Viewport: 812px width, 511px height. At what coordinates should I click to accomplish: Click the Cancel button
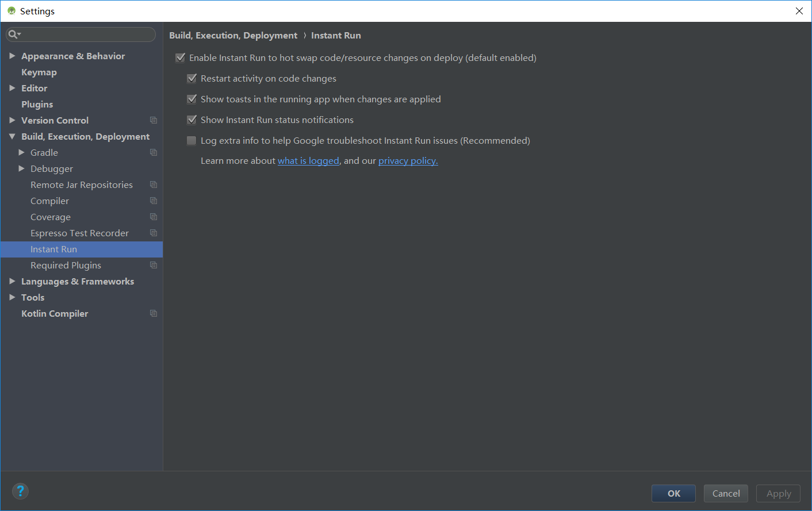[x=726, y=493]
